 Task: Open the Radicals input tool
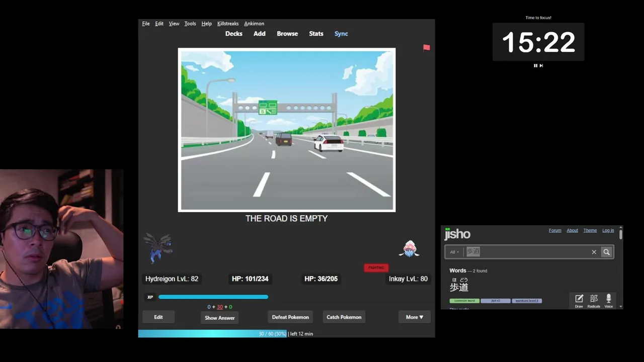coord(594,301)
